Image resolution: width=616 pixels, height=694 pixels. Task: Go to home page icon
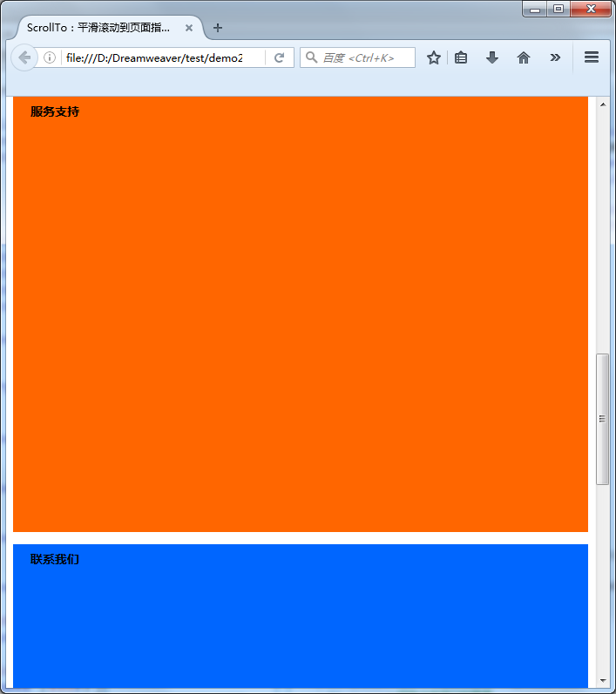(x=524, y=57)
